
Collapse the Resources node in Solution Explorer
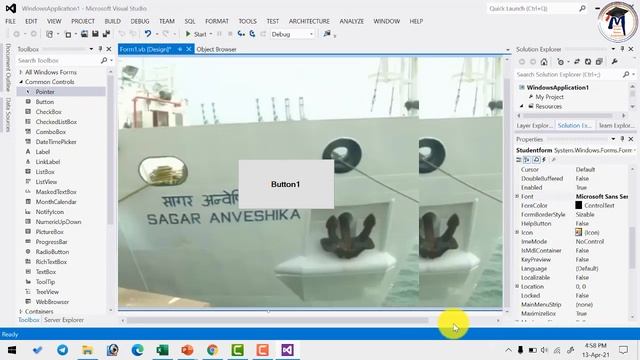[522, 106]
